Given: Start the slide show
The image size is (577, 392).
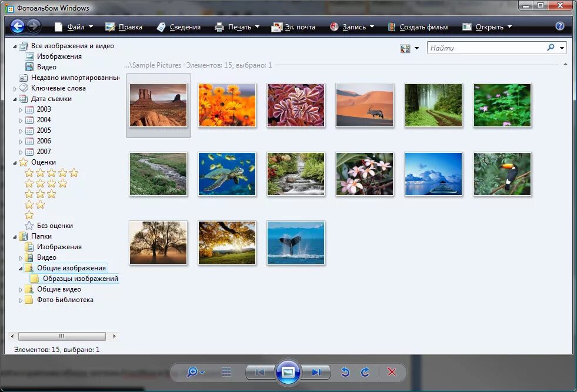Looking at the screenshot, I should tap(288, 372).
